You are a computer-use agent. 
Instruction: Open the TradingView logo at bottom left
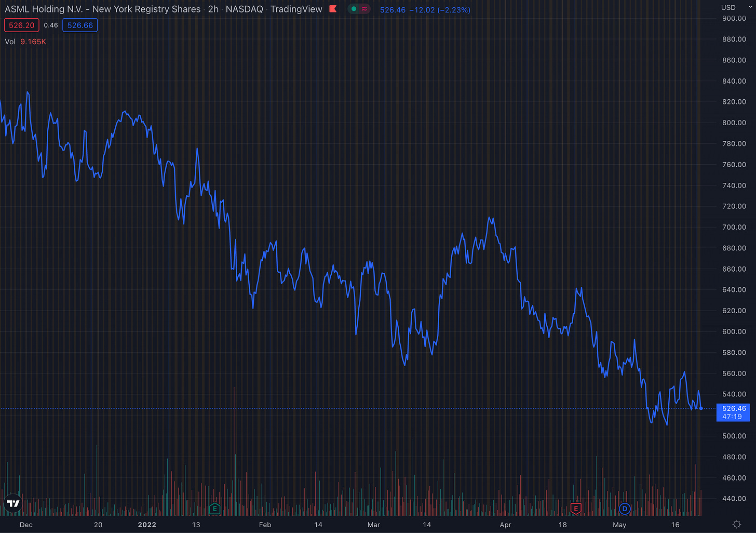pyautogui.click(x=13, y=503)
